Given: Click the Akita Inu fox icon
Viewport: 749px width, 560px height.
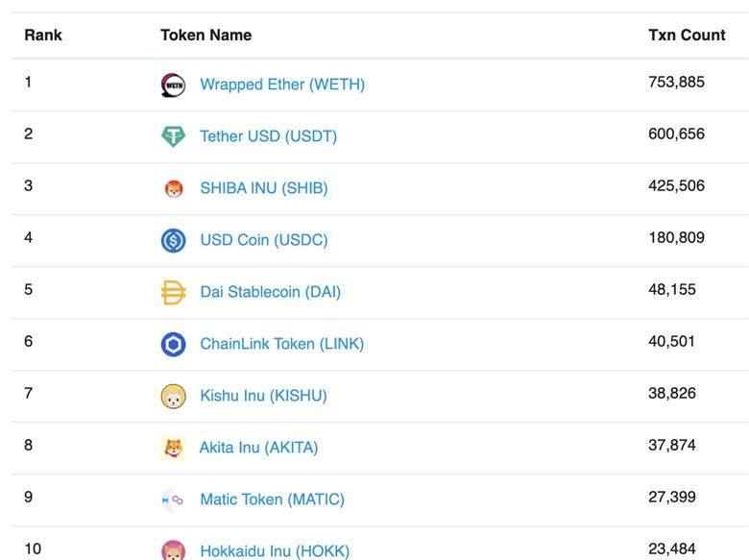Looking at the screenshot, I should click(174, 449).
